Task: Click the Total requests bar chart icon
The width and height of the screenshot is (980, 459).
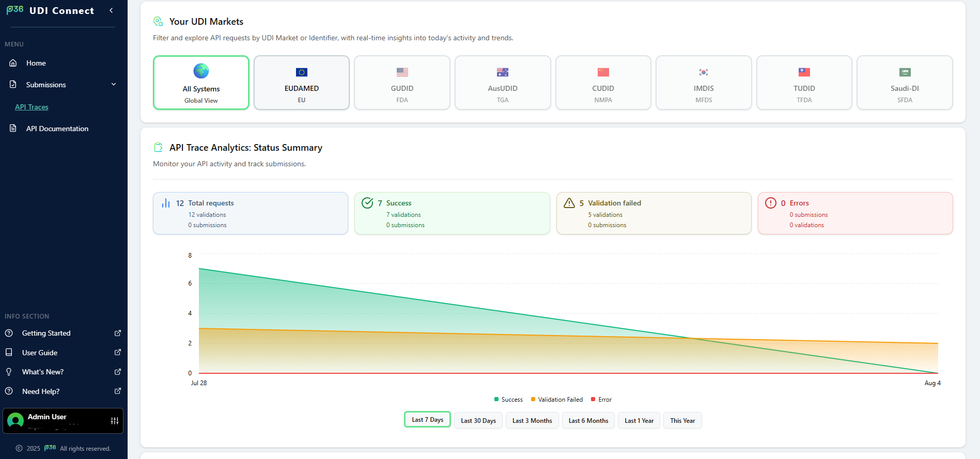Action: click(166, 203)
